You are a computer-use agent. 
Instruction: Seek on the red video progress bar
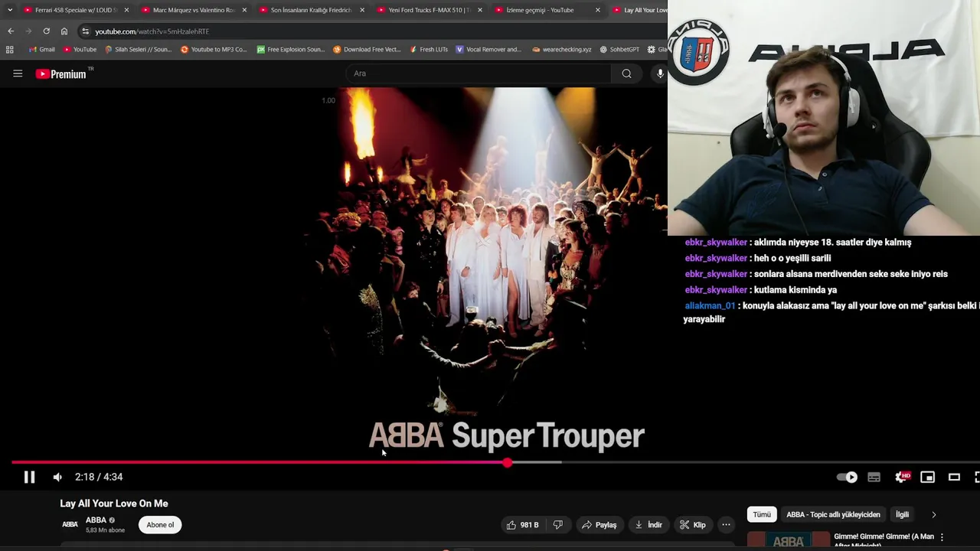(x=260, y=462)
